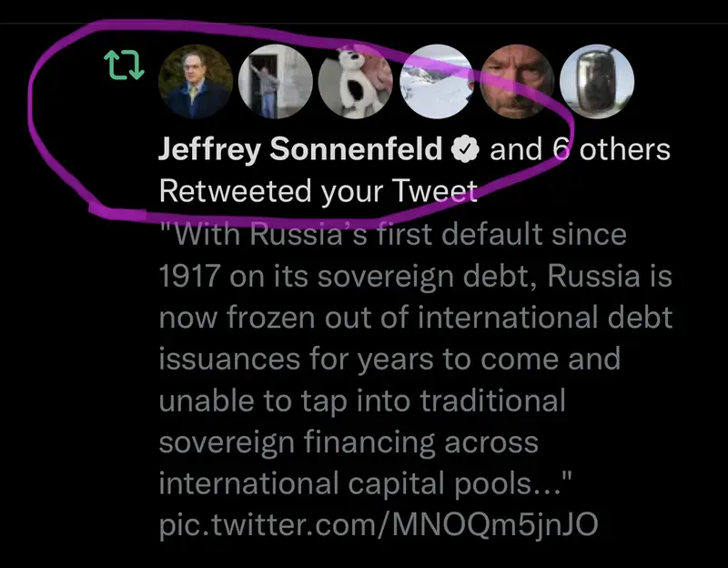
Task: Click the line "sovereign financing across"
Action: coord(349,442)
